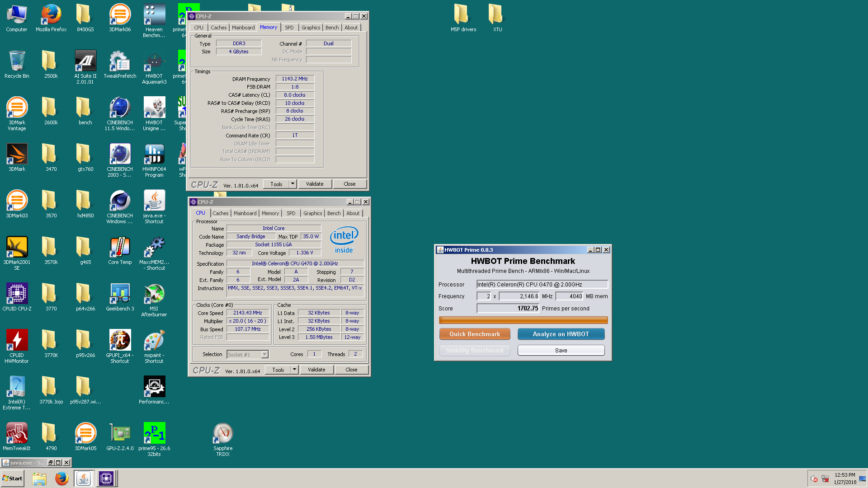The image size is (868, 488).
Task: Switch to SPD tab in upper CPU-Z
Action: 289,28
